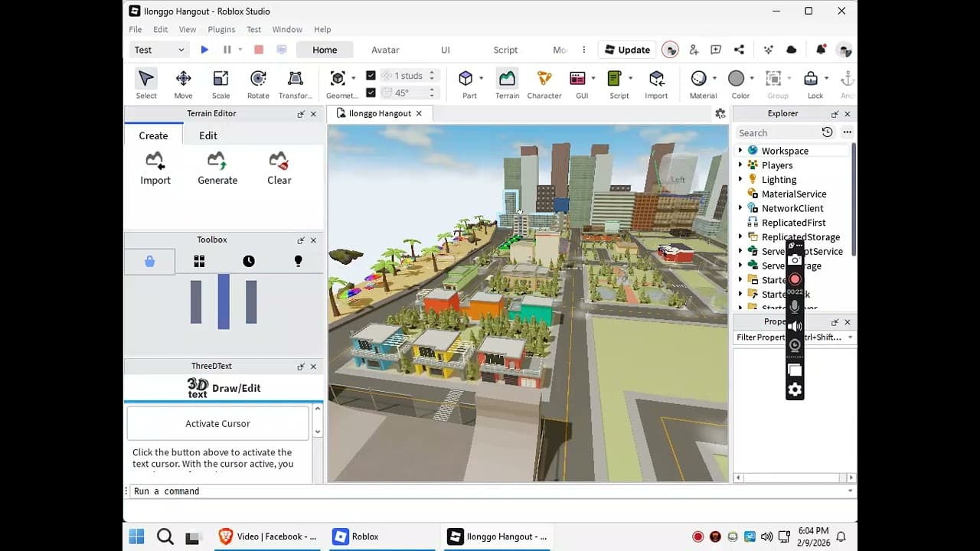Click the Script tool in the ribbon
Screen dimensions: 980x551
click(615, 78)
